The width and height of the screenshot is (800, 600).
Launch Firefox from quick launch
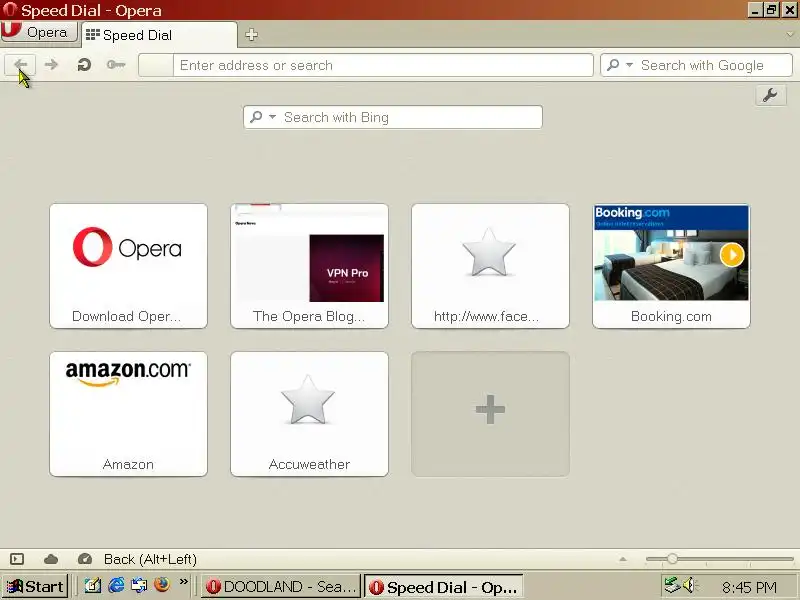[162, 585]
